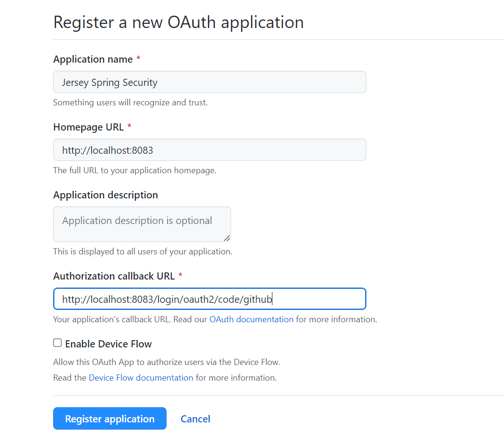Click the "Allow this OAuth App" description text
The height and width of the screenshot is (439, 504).
[x=167, y=362]
